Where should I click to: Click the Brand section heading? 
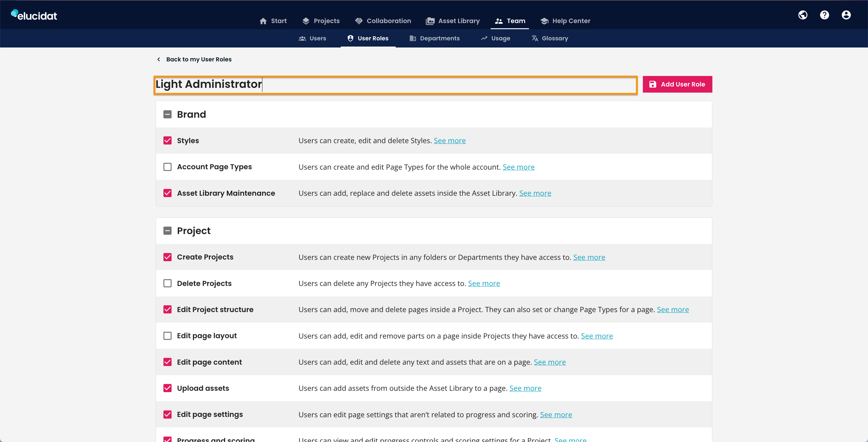[x=192, y=114]
